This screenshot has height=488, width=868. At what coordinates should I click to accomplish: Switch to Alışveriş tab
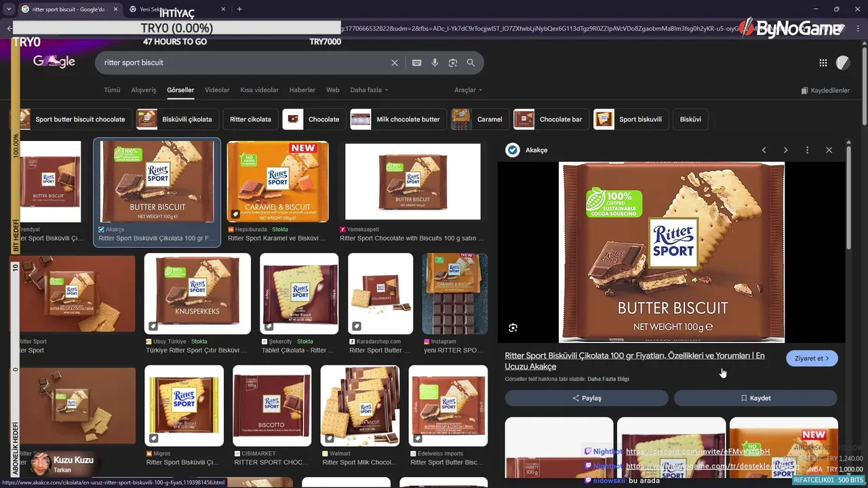pyautogui.click(x=143, y=90)
